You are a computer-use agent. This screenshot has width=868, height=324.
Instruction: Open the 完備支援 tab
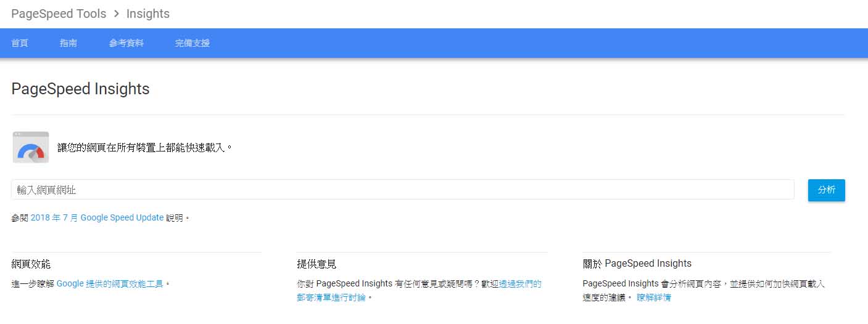coord(192,43)
